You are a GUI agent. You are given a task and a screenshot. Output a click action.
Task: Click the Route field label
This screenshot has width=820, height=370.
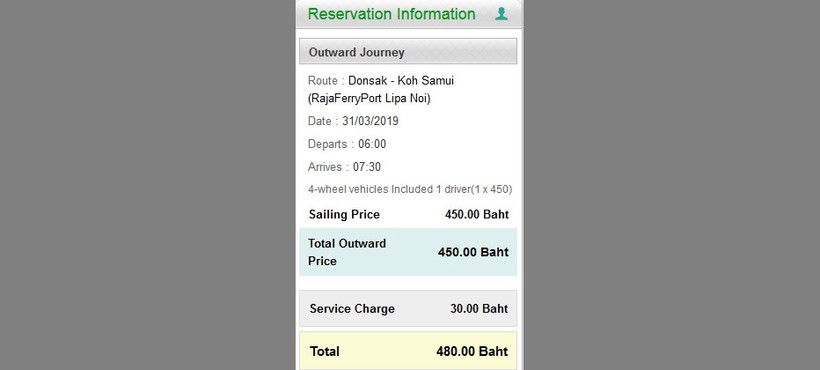coord(322,81)
